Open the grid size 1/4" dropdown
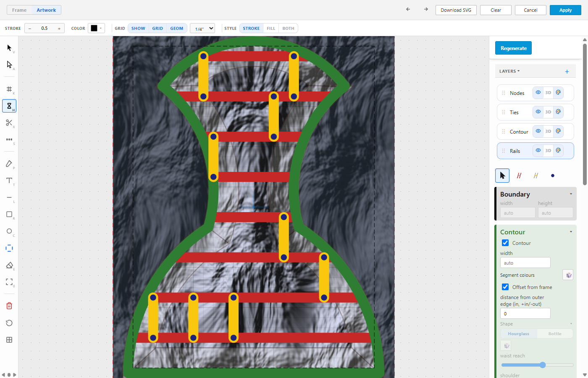The image size is (588, 378). click(x=202, y=28)
